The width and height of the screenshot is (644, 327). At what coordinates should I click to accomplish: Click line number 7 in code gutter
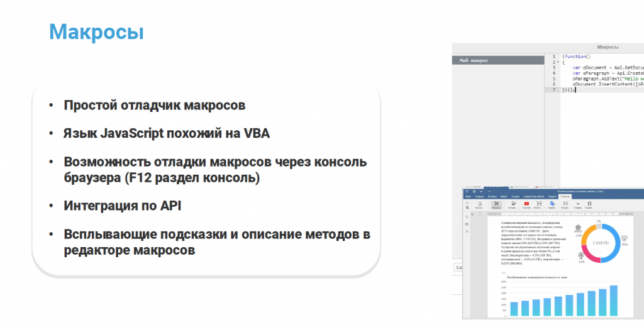click(x=553, y=89)
